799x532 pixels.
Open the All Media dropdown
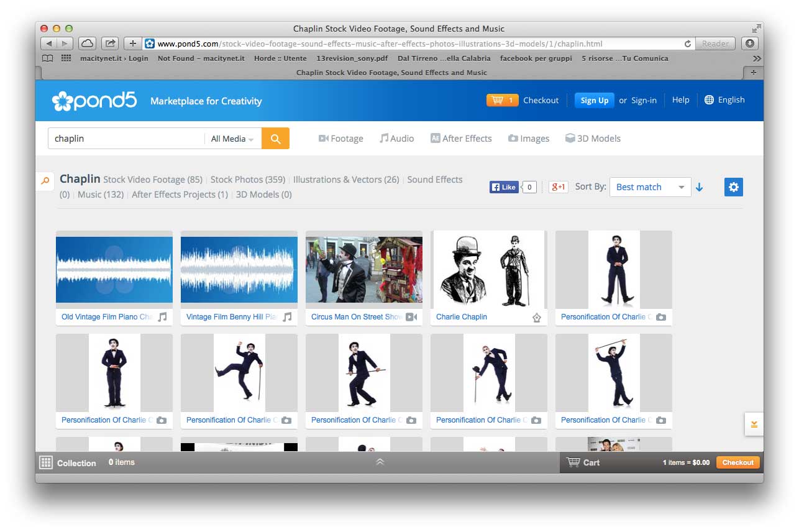click(x=232, y=139)
